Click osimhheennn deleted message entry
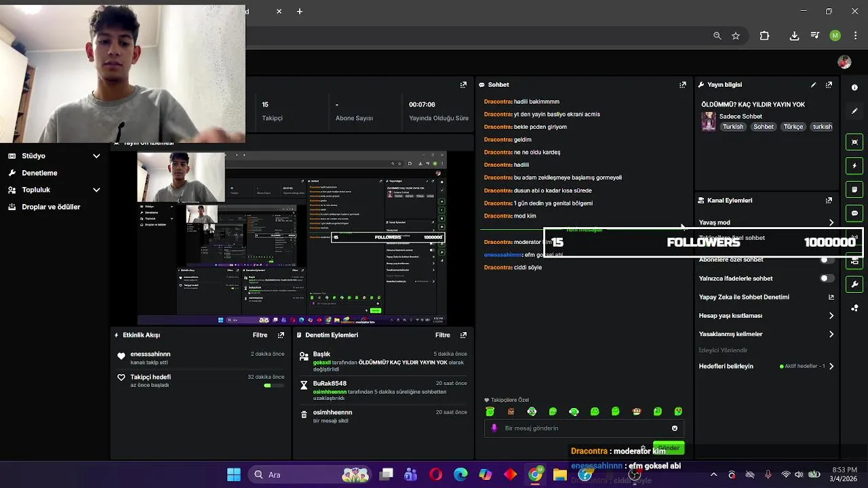868x488 pixels. 383,416
